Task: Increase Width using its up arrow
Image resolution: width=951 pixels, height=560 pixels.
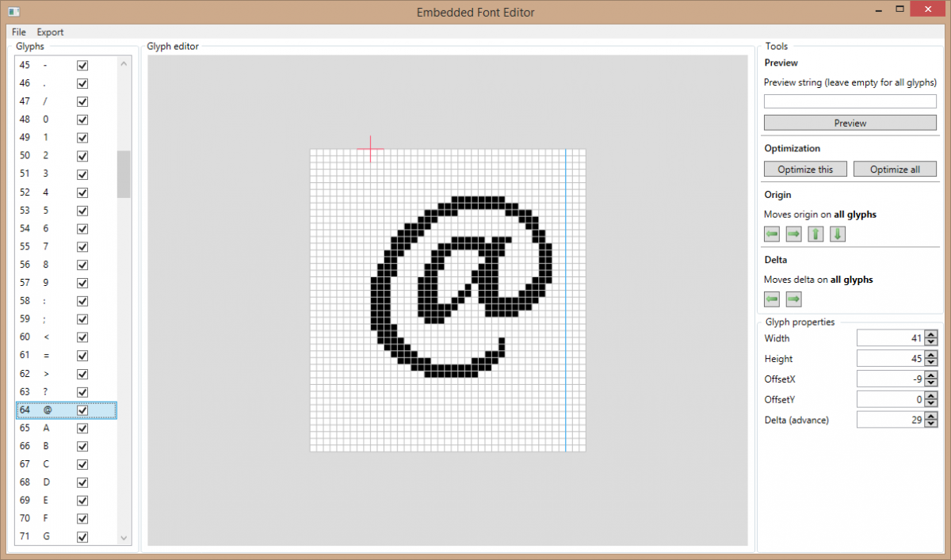Action: (931, 333)
